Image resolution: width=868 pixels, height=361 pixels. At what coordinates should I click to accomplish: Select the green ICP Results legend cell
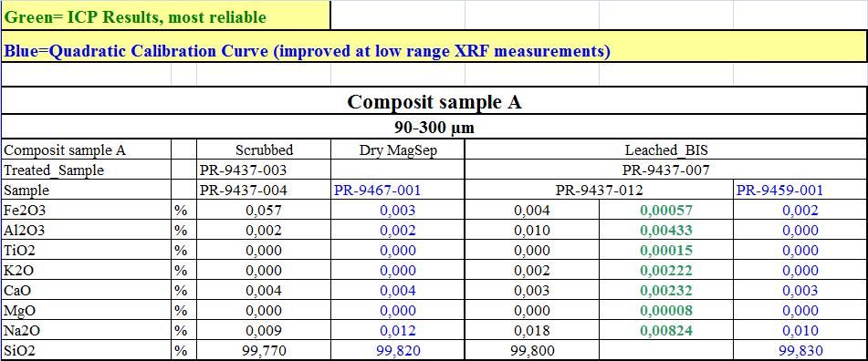[166, 15]
